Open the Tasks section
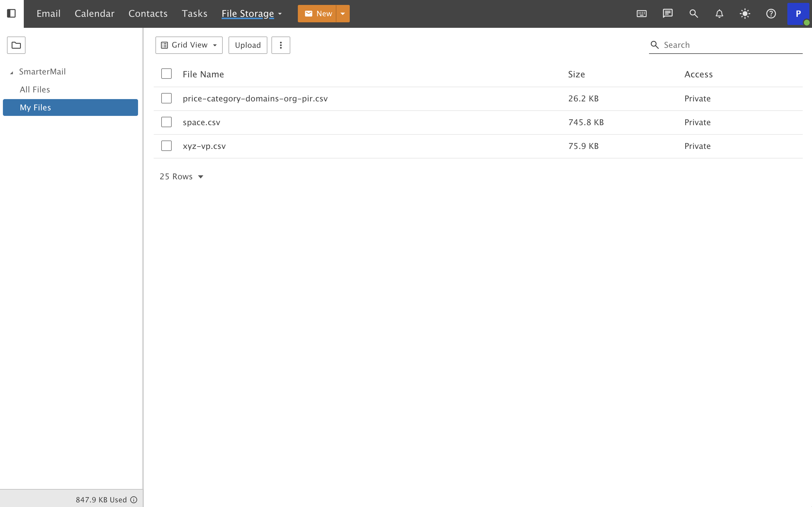Screen dimensions: 812x507 pos(195,13)
